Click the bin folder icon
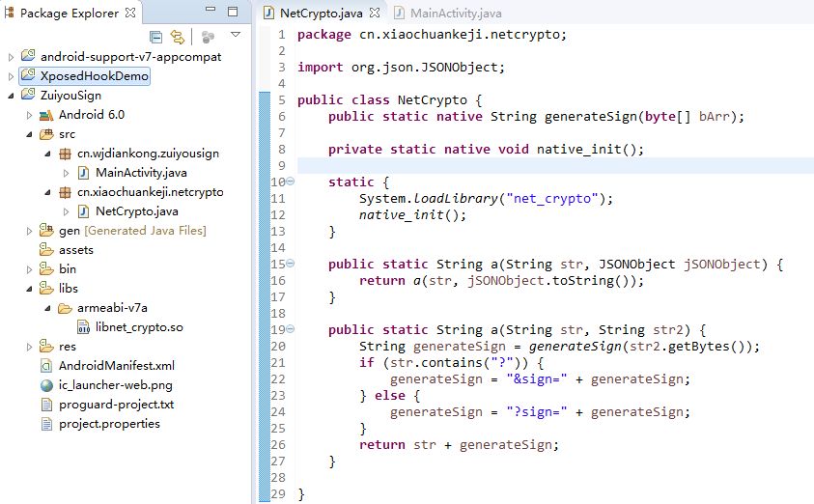Screen dimensions: 814x504 (x=46, y=269)
